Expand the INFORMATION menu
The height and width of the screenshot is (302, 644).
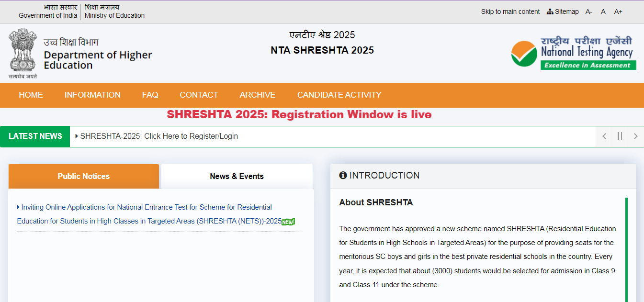tap(92, 95)
